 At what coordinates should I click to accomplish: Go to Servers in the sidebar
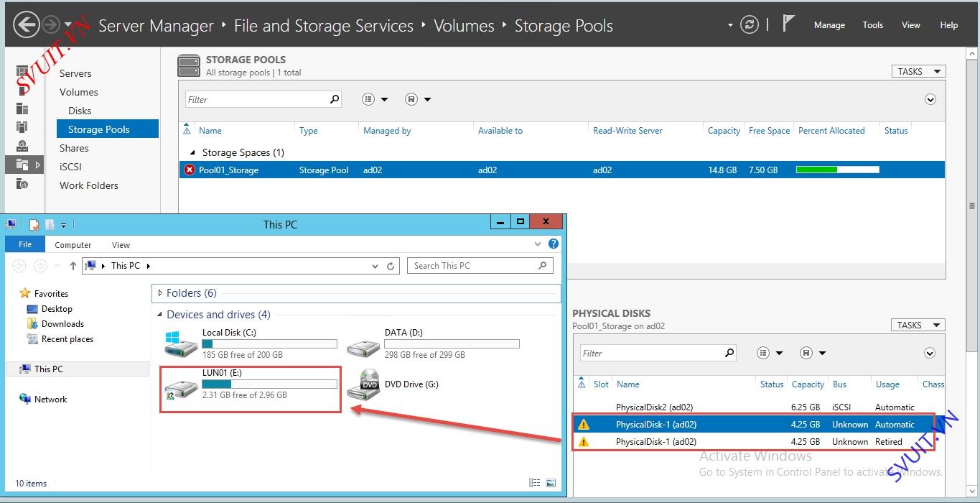75,73
